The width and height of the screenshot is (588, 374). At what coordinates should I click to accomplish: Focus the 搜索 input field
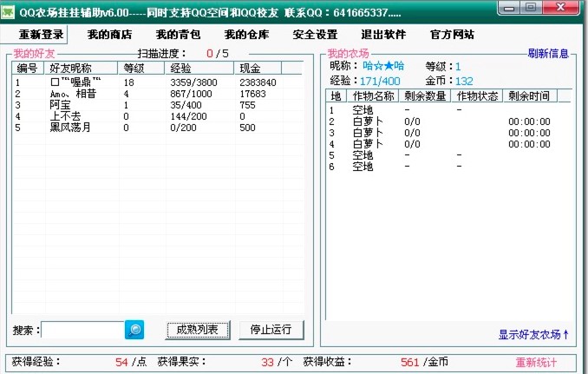tap(83, 330)
